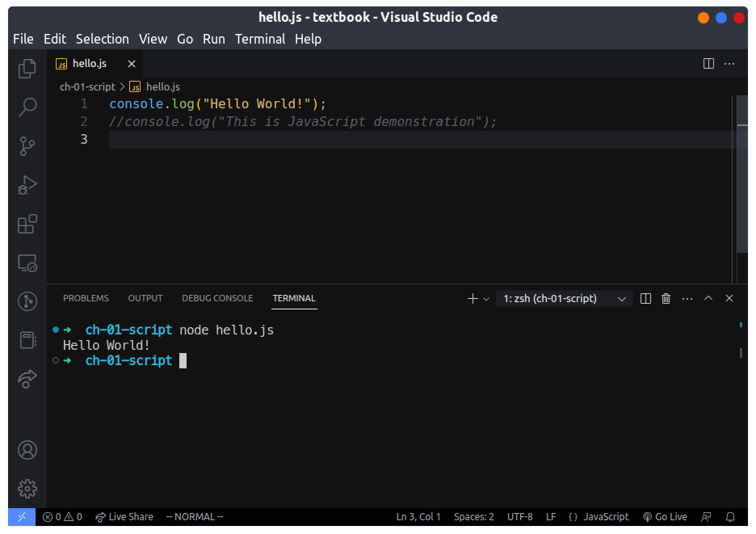The height and width of the screenshot is (534, 756).
Task: Open the Source Control view
Action: 27,146
